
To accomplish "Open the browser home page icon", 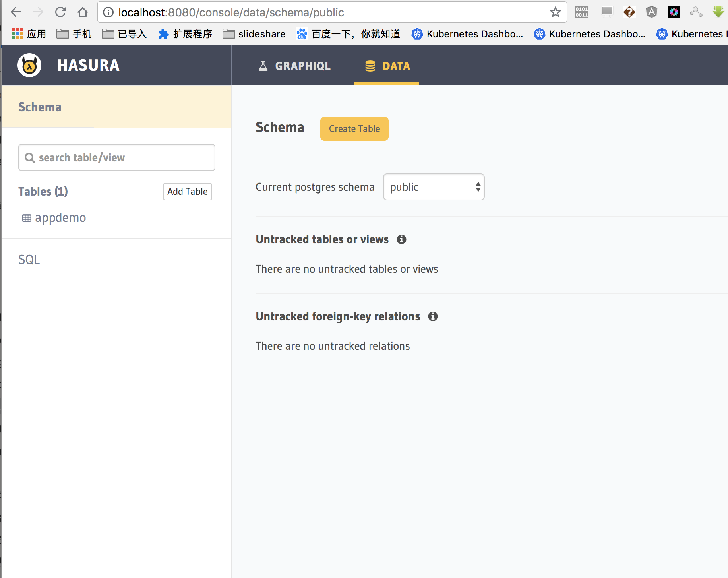I will (x=83, y=12).
